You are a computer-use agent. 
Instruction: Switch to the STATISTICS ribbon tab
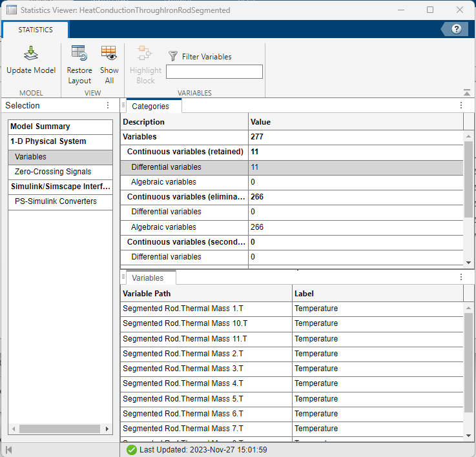coord(36,30)
